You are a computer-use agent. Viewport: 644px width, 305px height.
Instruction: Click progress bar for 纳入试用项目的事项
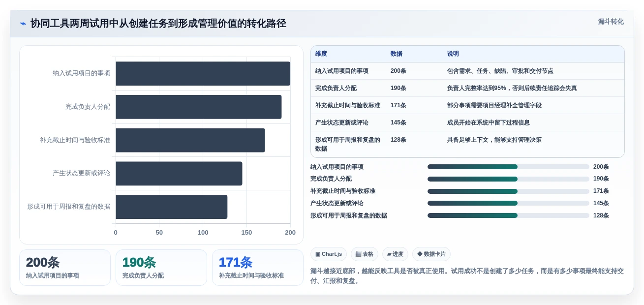[x=508, y=167]
